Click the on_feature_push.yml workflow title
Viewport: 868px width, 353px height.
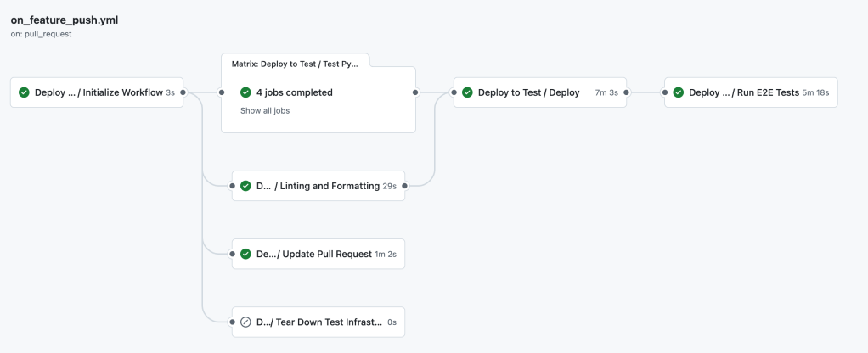pos(64,19)
